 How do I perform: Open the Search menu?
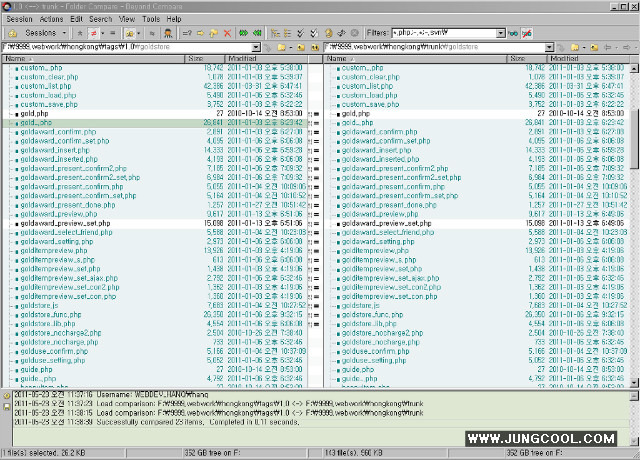(x=100, y=19)
